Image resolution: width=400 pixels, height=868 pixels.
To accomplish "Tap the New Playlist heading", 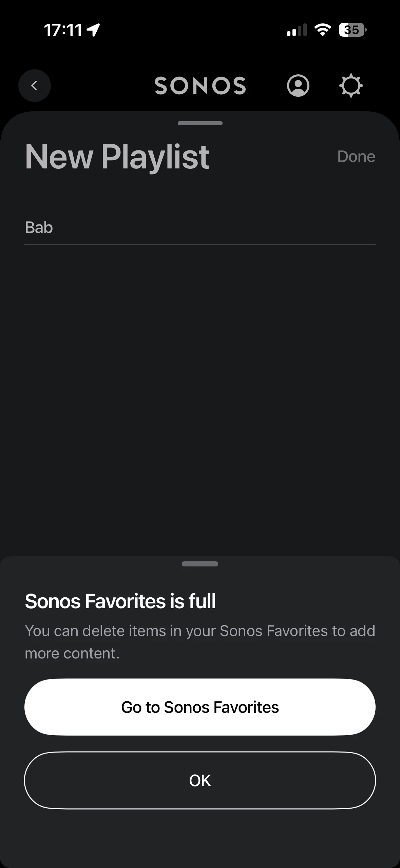I will (117, 157).
